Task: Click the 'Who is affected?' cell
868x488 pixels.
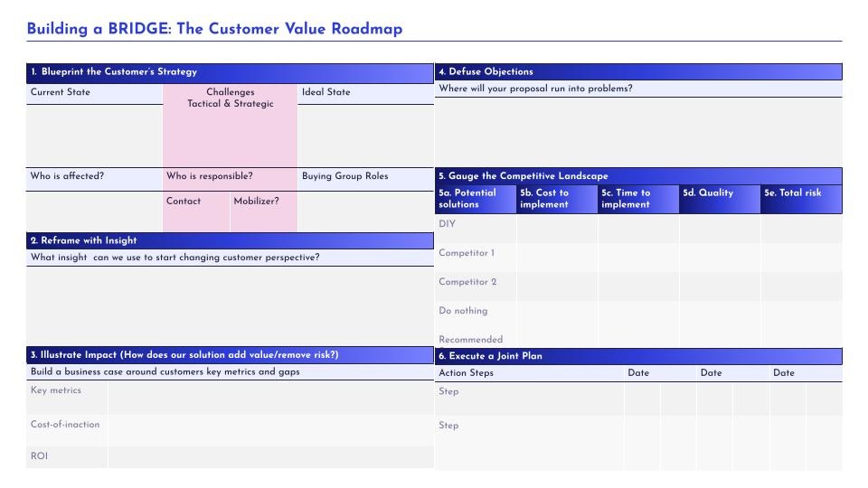Action: tap(94, 179)
